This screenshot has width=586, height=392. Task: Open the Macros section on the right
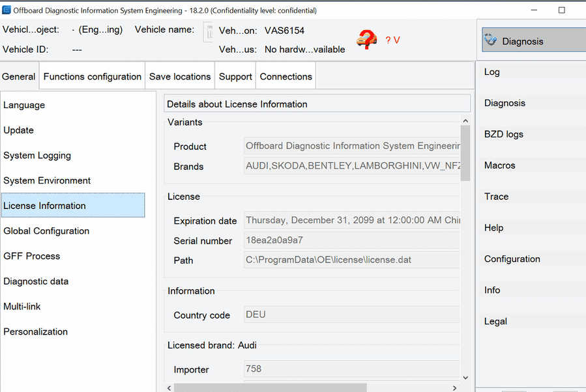tap(500, 165)
